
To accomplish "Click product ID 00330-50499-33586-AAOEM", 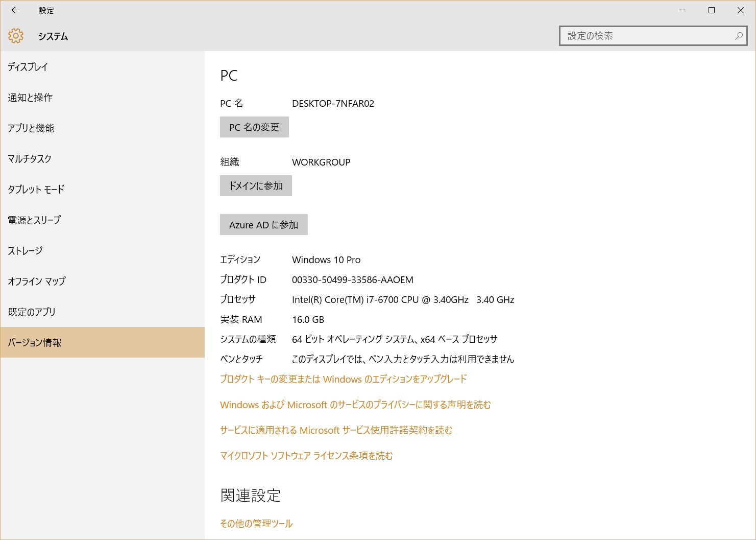I will pyautogui.click(x=353, y=280).
